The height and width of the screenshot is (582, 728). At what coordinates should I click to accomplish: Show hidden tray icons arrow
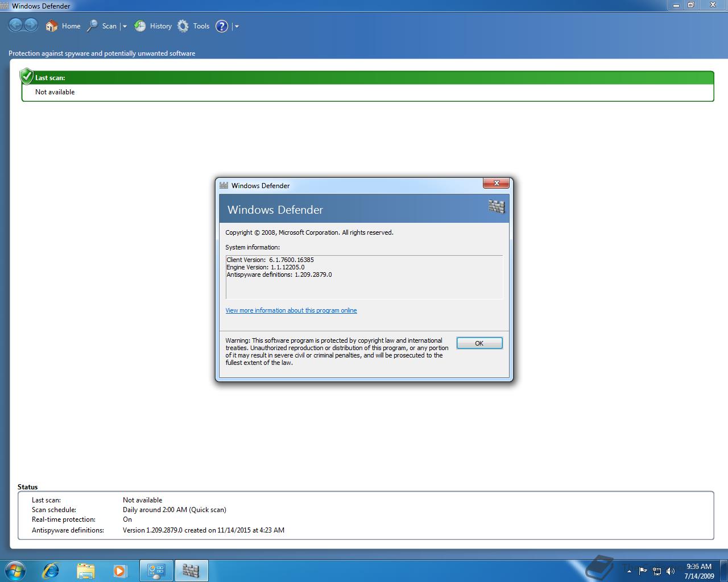click(x=629, y=571)
